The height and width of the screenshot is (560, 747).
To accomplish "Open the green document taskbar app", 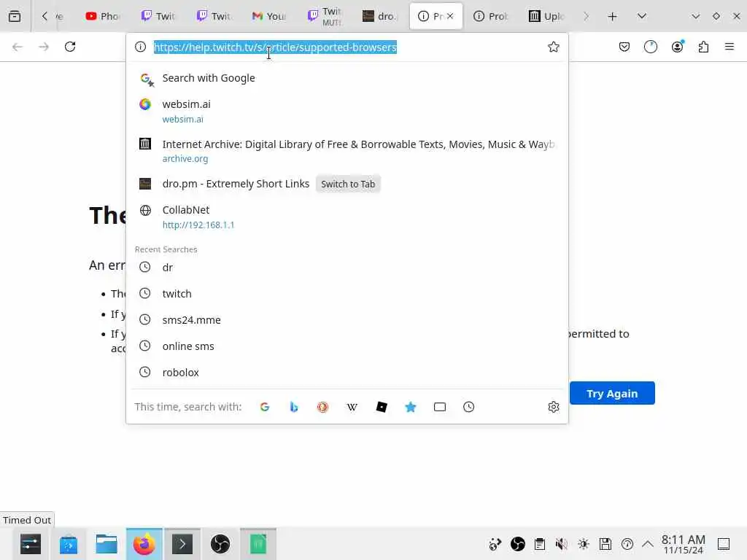I will click(x=258, y=544).
